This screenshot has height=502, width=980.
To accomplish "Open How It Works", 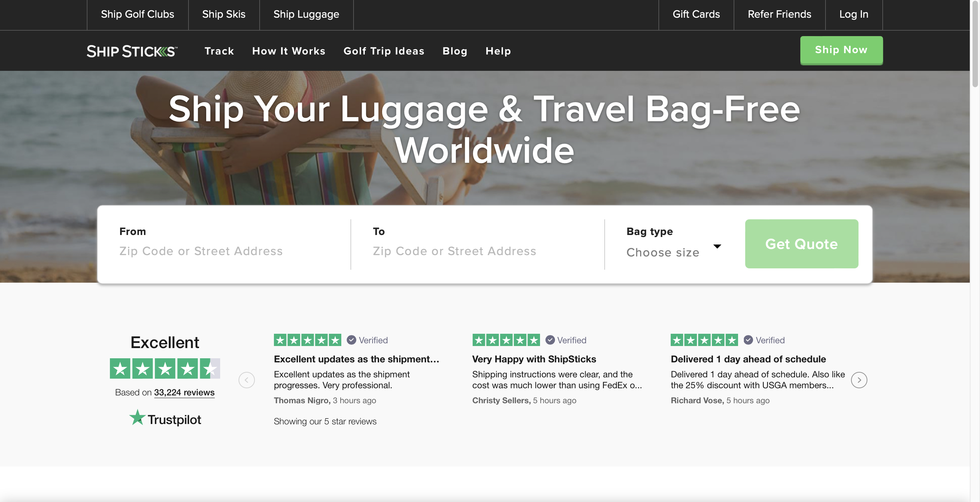I will tap(289, 51).
